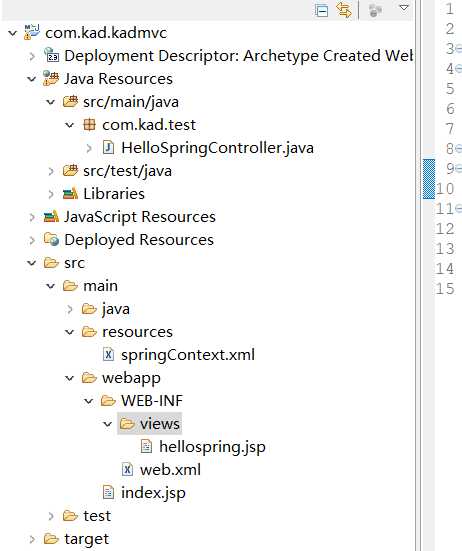The width and height of the screenshot is (462, 551).
Task: Click the greyed-out filter toolbar icon
Action: [375, 10]
